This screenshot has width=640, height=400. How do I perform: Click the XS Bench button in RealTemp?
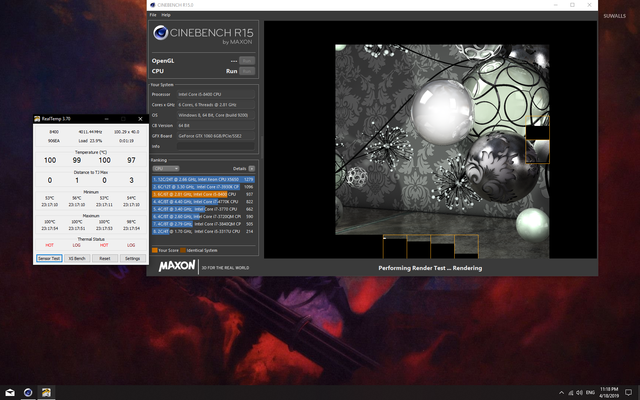click(77, 258)
